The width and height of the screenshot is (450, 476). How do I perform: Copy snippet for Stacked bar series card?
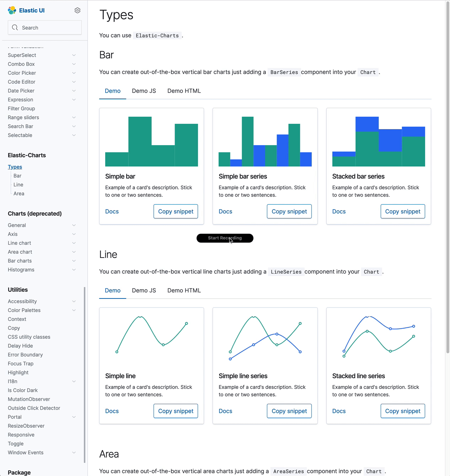[403, 211]
